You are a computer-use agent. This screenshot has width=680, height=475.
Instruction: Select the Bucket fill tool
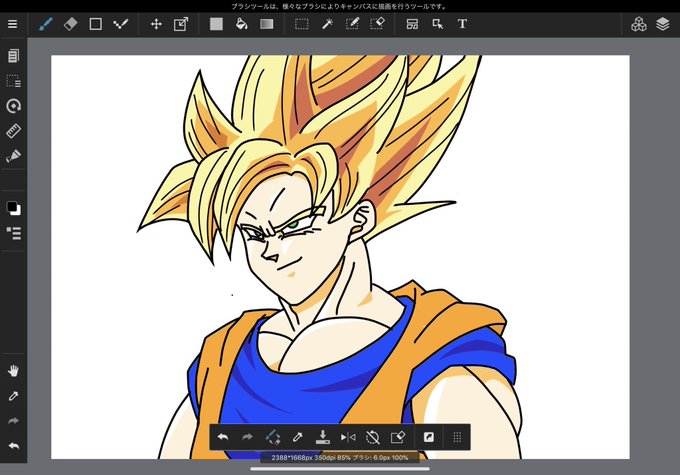coord(241,24)
